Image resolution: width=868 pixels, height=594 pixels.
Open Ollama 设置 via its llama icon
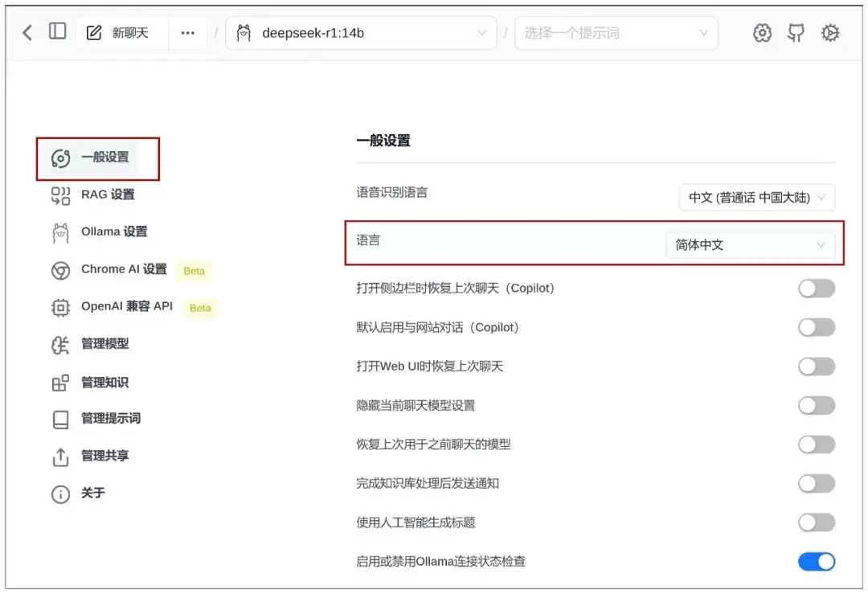(x=61, y=231)
